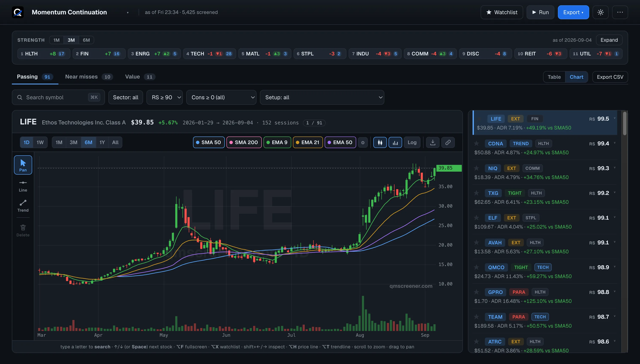This screenshot has height=364, width=640.
Task: Open the Near misses tab
Action: [89, 77]
